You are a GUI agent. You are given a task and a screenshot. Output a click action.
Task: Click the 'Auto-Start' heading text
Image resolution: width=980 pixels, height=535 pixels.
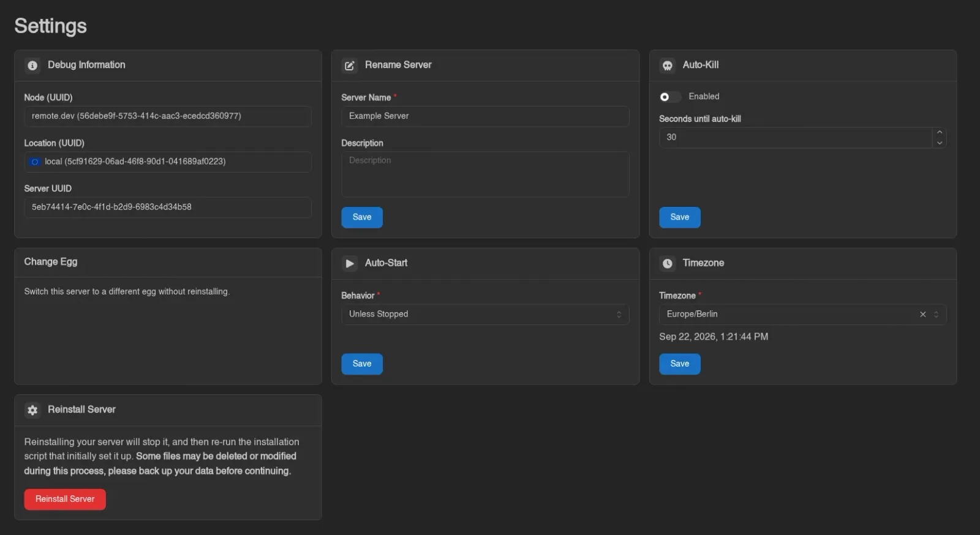coord(386,263)
